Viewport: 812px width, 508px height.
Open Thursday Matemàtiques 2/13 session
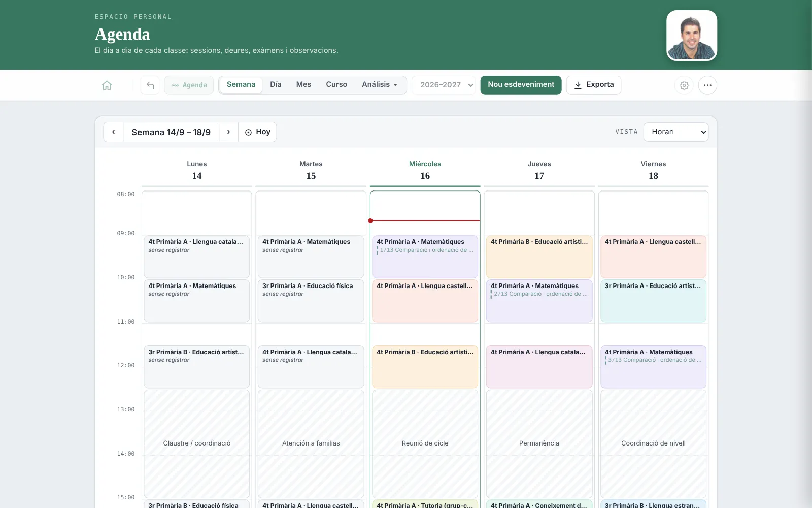(x=539, y=301)
